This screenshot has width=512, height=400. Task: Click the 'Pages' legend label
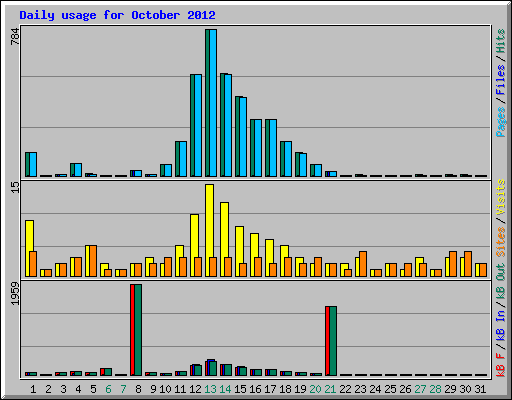click(500, 122)
